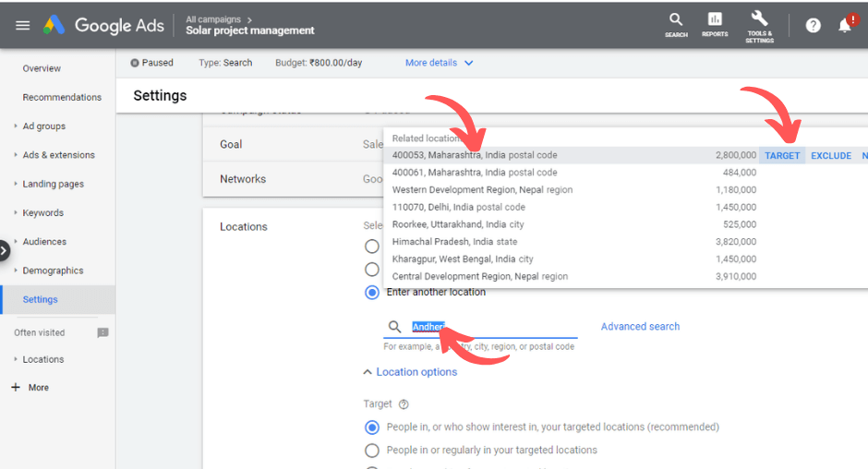Select the Enter another location radio
This screenshot has height=469, width=868.
pos(372,293)
